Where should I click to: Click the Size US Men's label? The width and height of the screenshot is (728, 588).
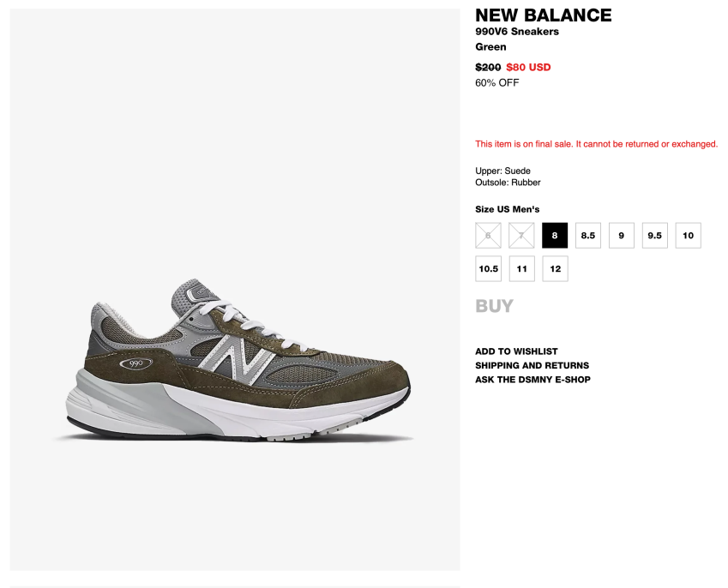point(508,209)
